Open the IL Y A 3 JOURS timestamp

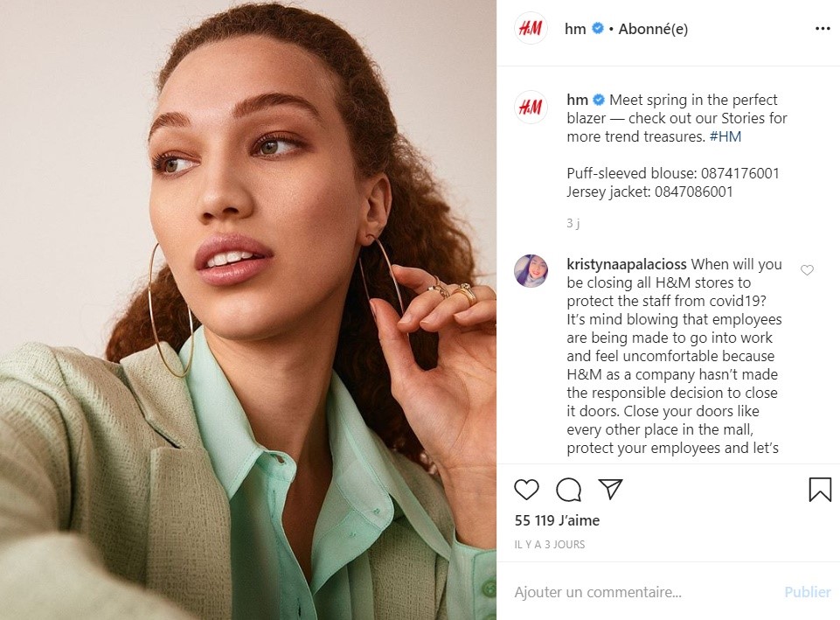(550, 545)
